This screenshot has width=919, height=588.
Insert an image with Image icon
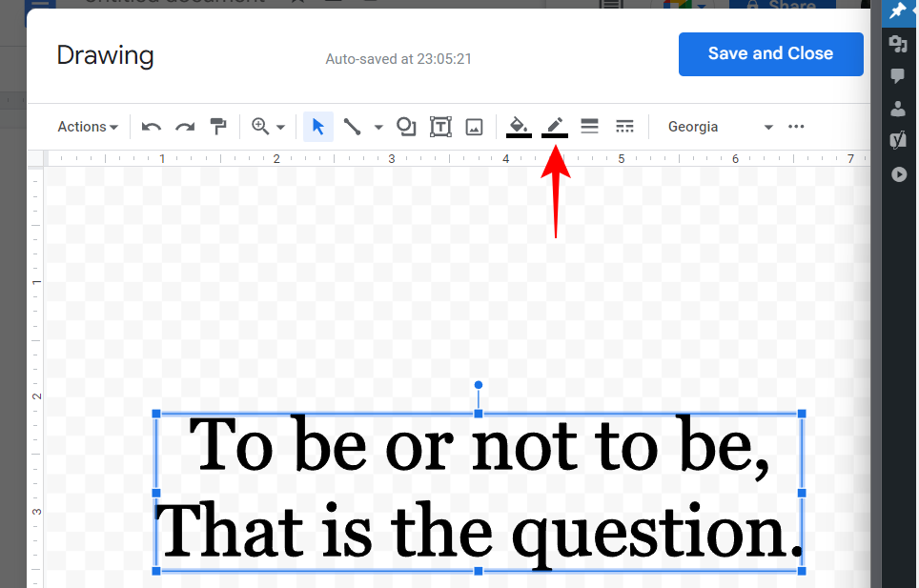tap(475, 127)
